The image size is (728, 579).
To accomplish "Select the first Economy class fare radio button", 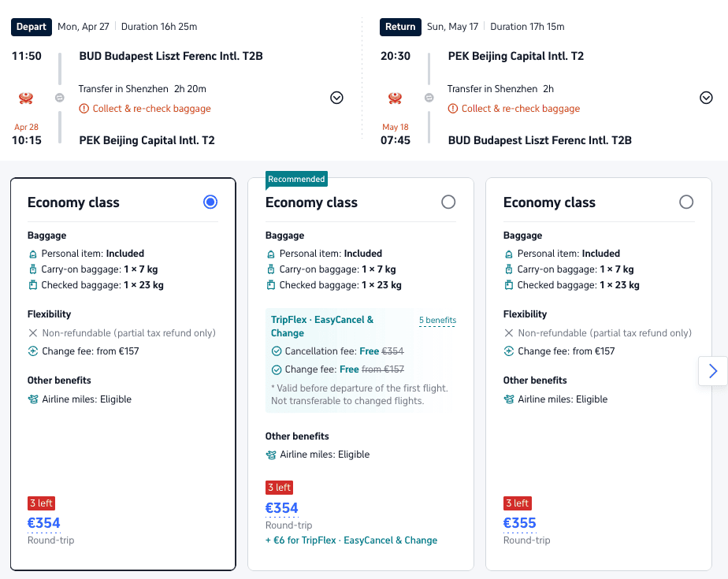I will (x=210, y=202).
